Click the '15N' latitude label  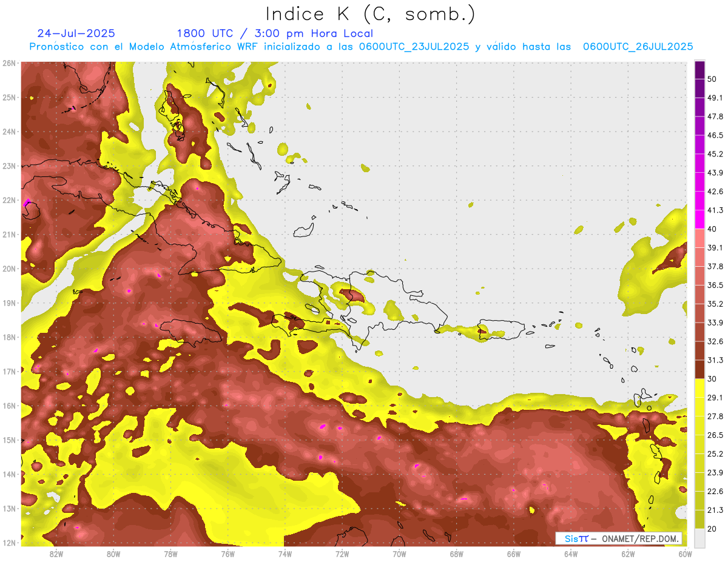coord(8,440)
